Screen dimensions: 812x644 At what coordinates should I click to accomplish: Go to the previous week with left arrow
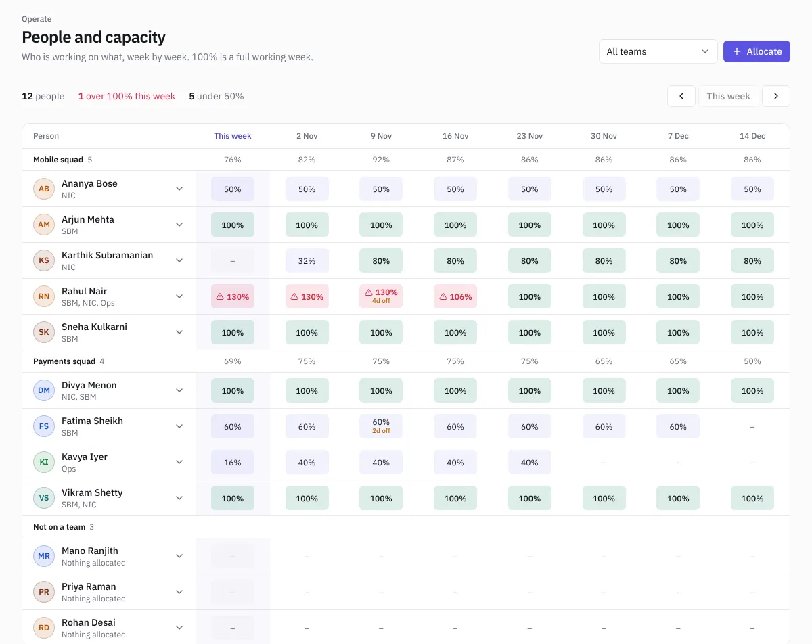coord(681,96)
